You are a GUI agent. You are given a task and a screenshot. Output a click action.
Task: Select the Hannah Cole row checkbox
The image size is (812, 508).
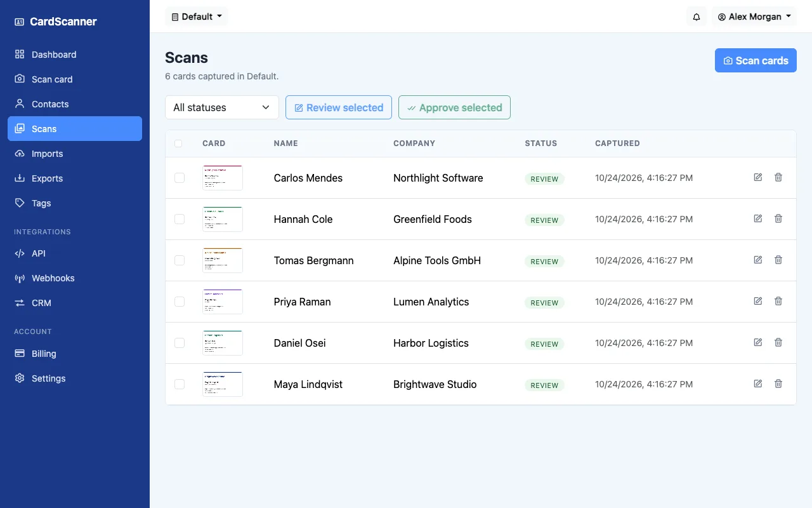(x=180, y=219)
